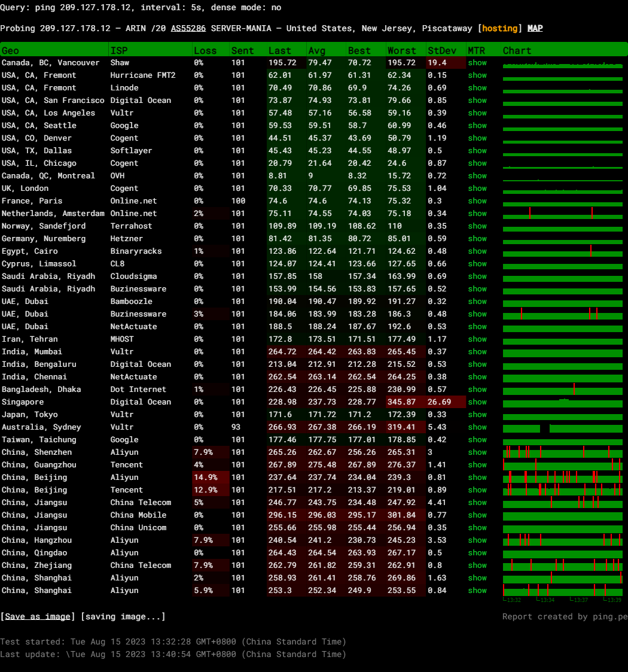The width and height of the screenshot is (628, 672).
Task: Click the chart for Dubai Buzinessware row
Action: (x=562, y=314)
